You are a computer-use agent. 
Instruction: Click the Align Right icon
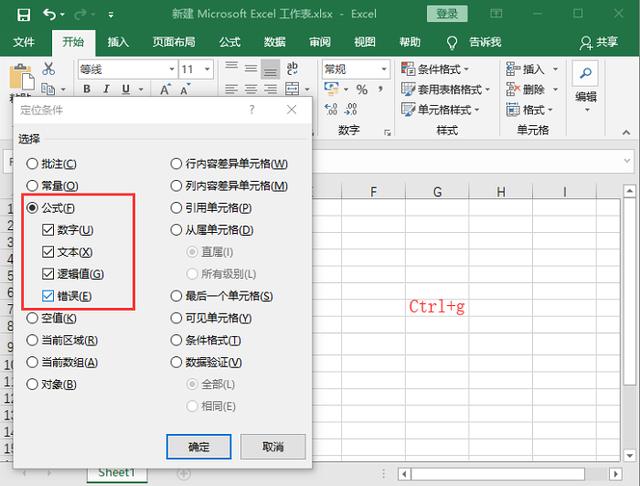pyautogui.click(x=270, y=89)
